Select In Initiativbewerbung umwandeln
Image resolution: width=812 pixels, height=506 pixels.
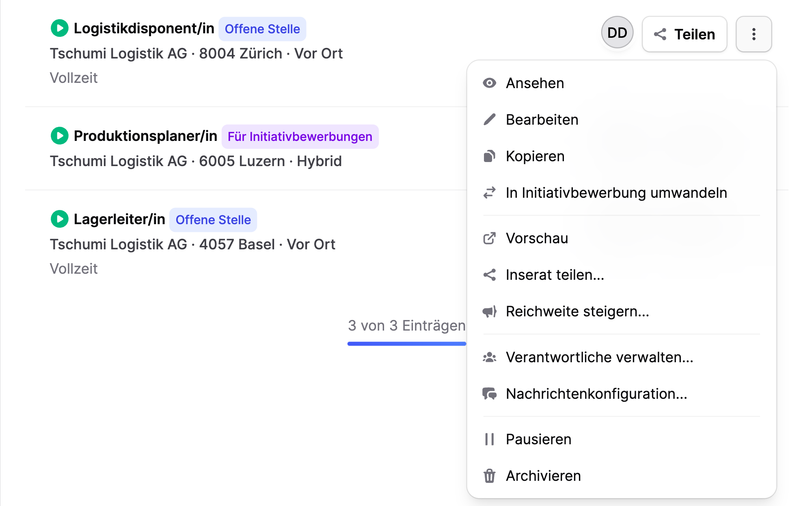[x=616, y=193]
